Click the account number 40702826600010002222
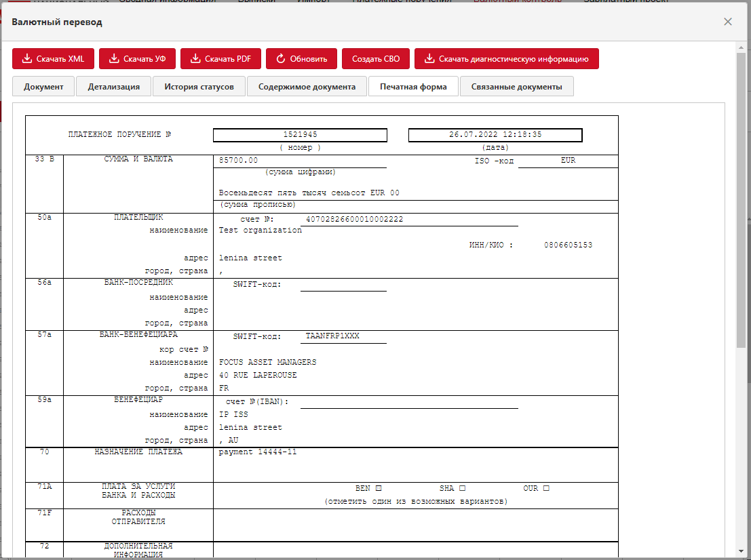The image size is (751, 560). tap(354, 219)
